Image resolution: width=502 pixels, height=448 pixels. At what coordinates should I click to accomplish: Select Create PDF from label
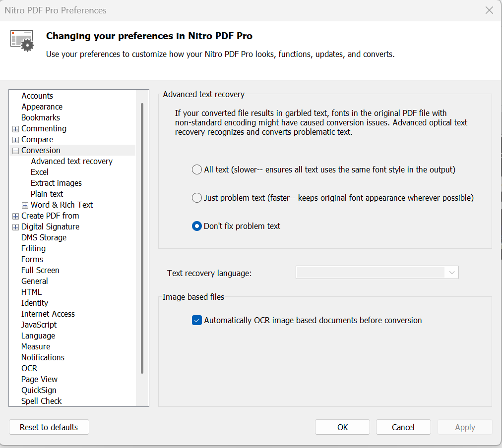[50, 216]
